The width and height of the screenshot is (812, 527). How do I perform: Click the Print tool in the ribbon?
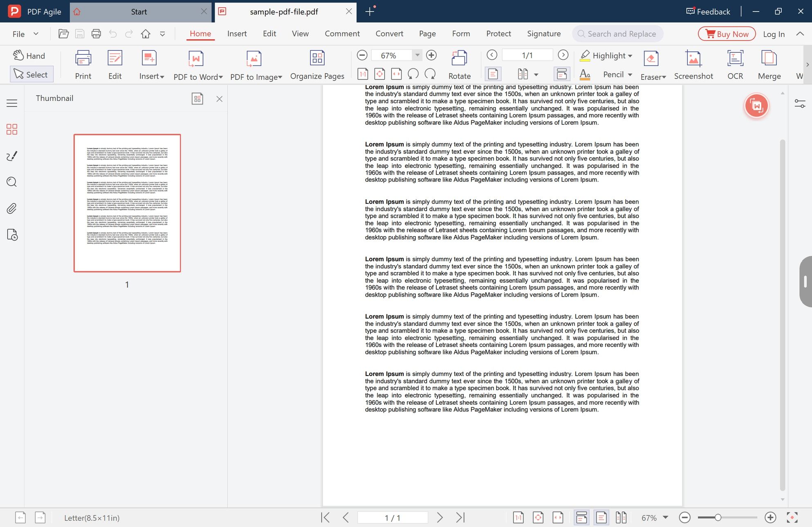(x=83, y=65)
